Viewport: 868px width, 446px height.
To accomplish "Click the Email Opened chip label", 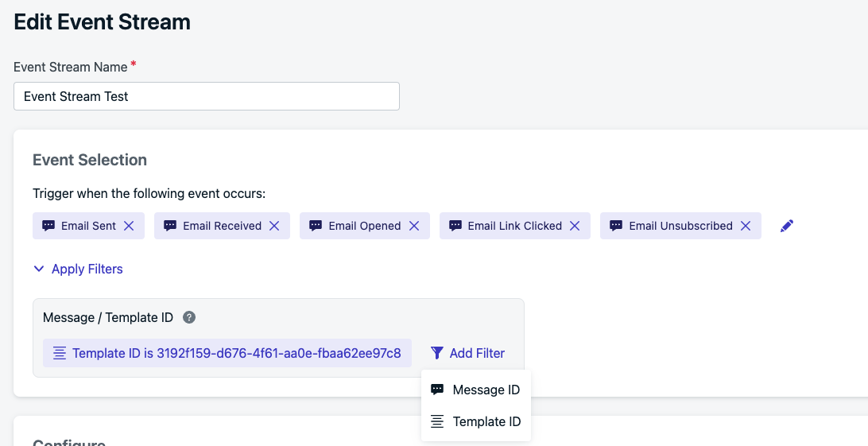I will coord(365,226).
